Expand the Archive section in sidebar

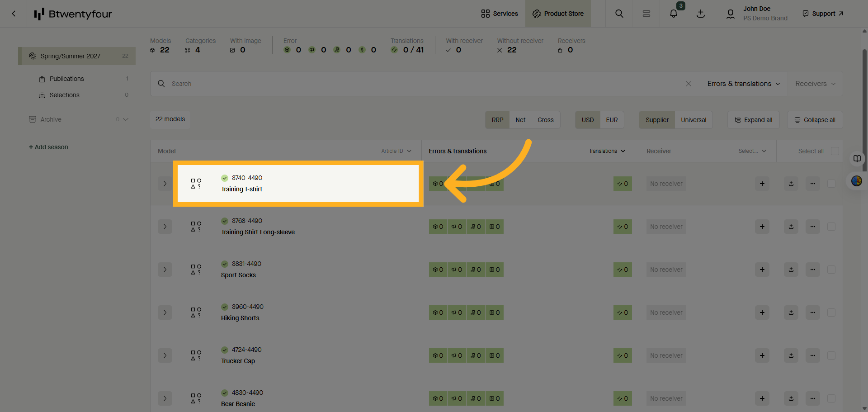(x=126, y=119)
